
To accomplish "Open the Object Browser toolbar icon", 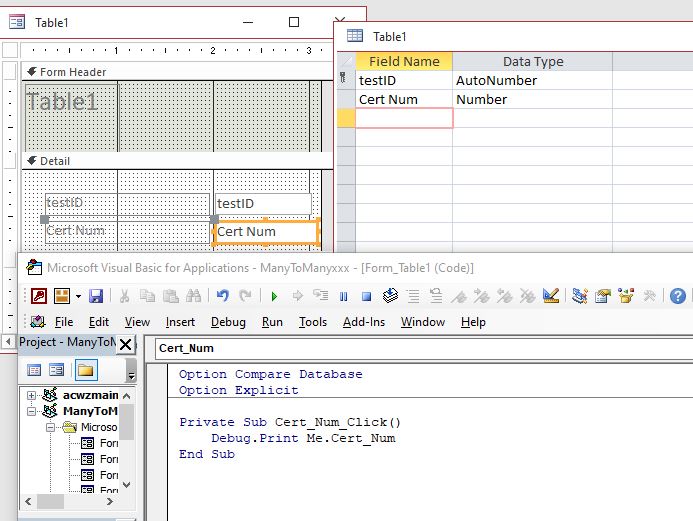I will point(626,296).
